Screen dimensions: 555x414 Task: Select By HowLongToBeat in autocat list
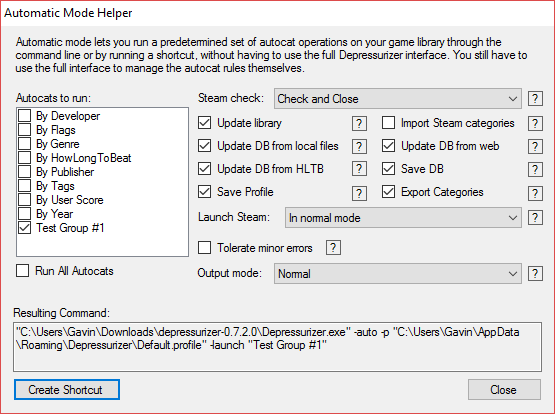(x=84, y=158)
